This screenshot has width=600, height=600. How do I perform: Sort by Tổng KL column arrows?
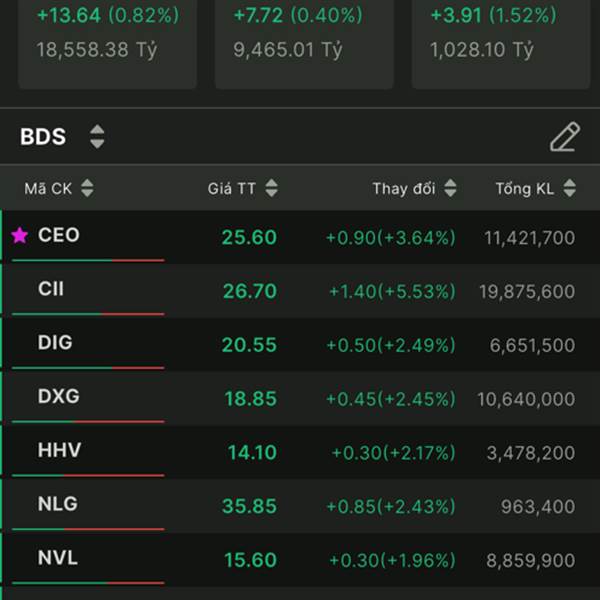pos(570,188)
